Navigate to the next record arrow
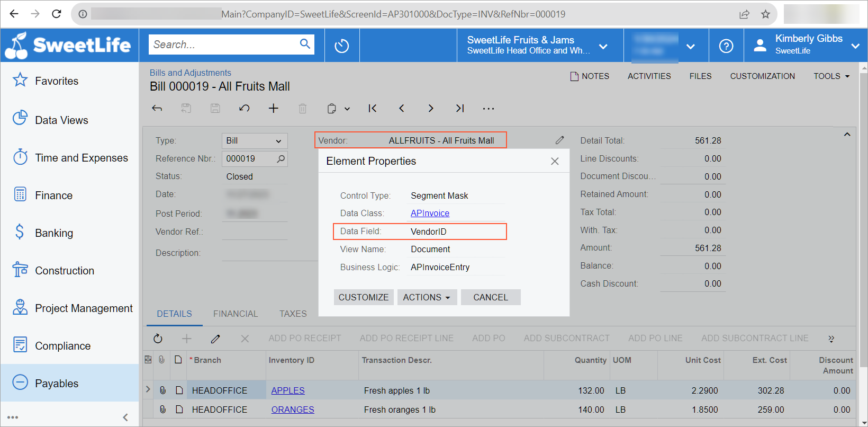The image size is (868, 427). coord(431,109)
